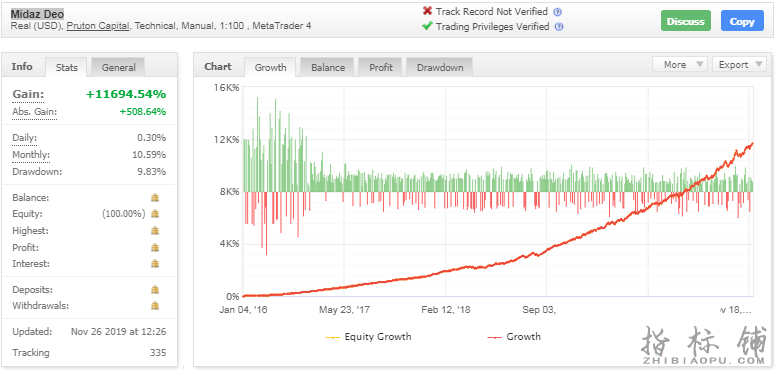Click the green Discuss button

(686, 21)
